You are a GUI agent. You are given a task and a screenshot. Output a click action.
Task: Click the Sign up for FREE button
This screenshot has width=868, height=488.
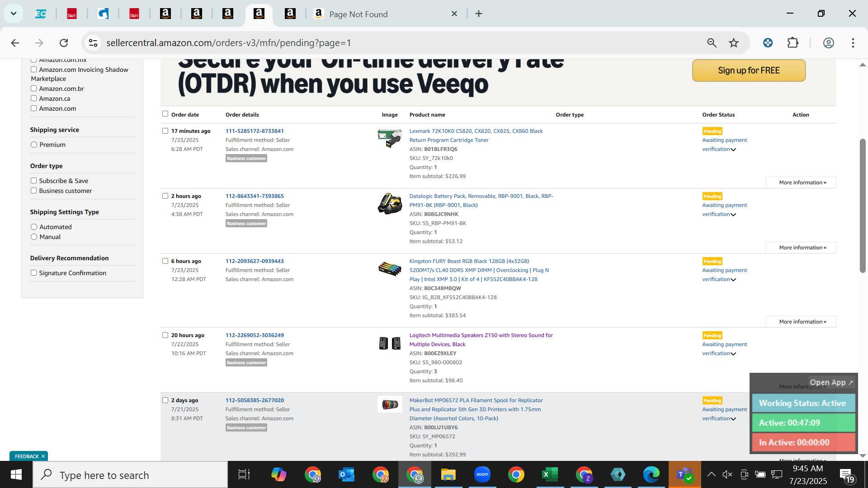(x=749, y=70)
